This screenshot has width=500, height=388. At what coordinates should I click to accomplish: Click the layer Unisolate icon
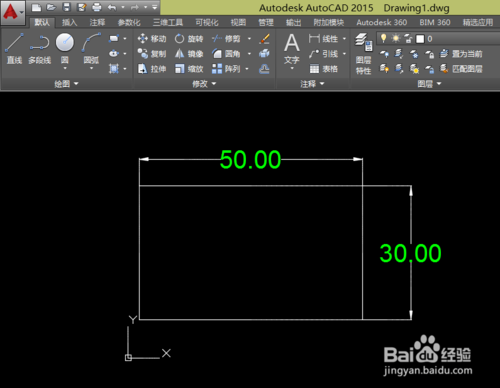(399, 69)
